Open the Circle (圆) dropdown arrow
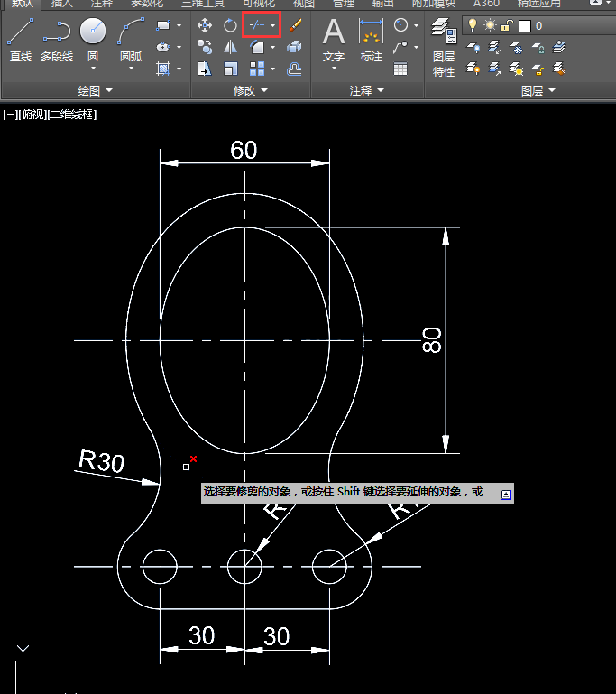616x694 pixels. pyautogui.click(x=93, y=69)
